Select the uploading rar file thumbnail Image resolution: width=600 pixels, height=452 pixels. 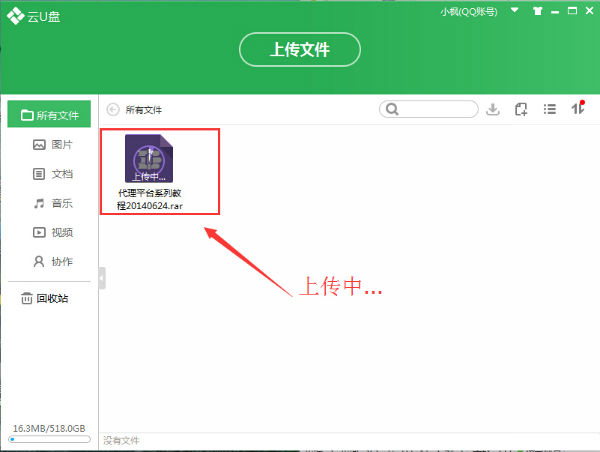point(149,158)
